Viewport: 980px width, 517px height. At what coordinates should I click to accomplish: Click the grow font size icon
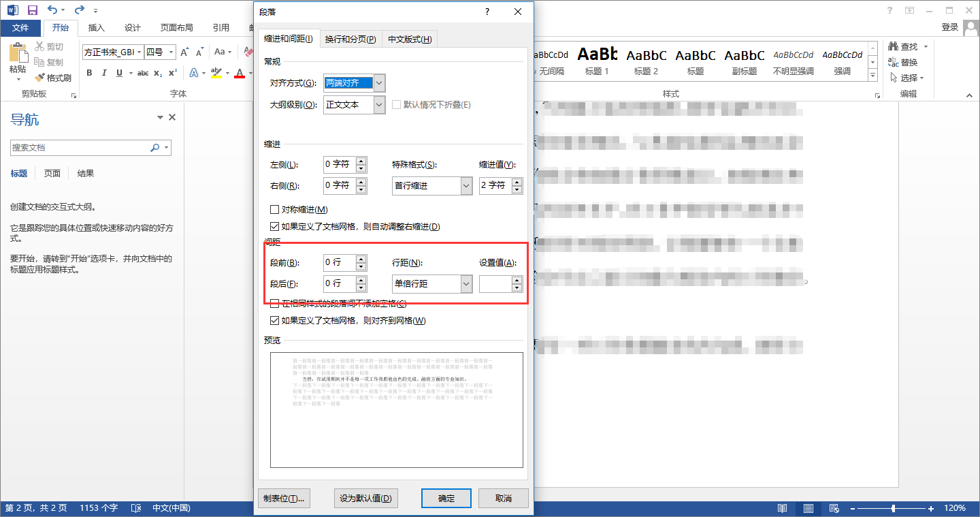[184, 52]
